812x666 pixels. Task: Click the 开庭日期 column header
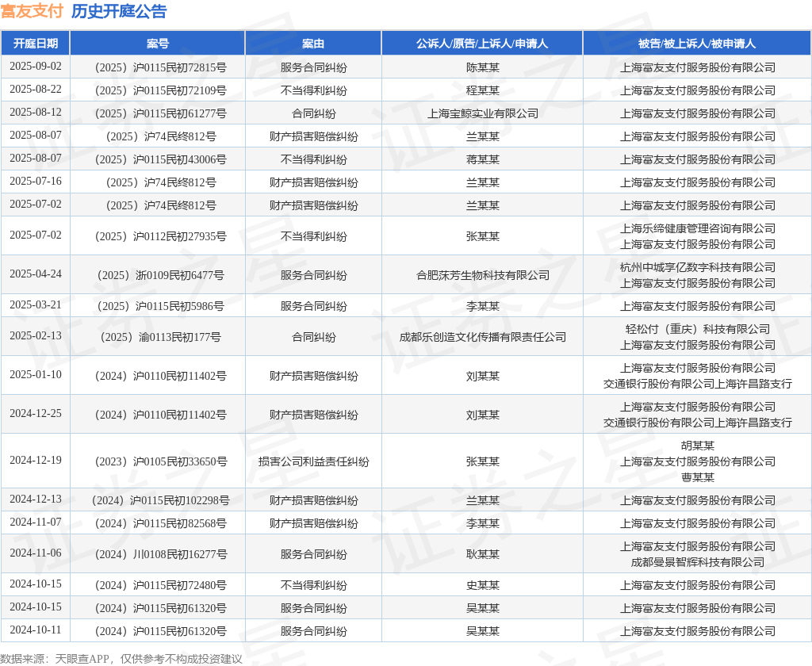tap(35, 44)
